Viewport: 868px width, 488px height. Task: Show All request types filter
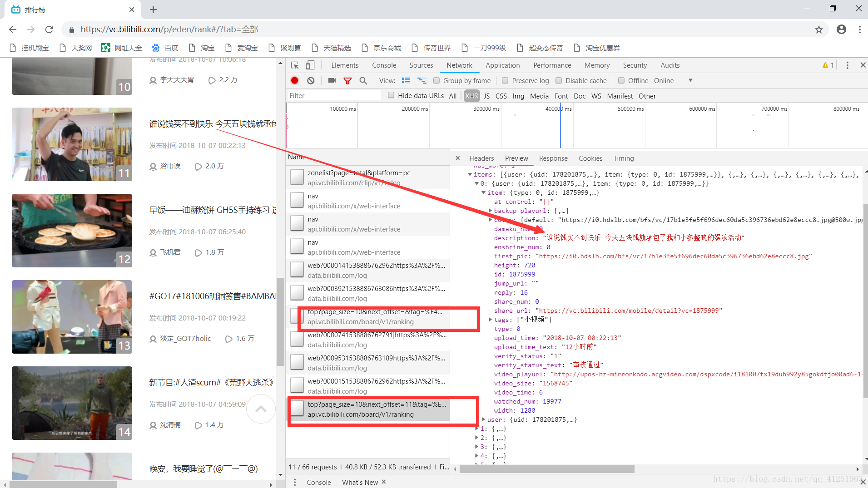point(452,96)
